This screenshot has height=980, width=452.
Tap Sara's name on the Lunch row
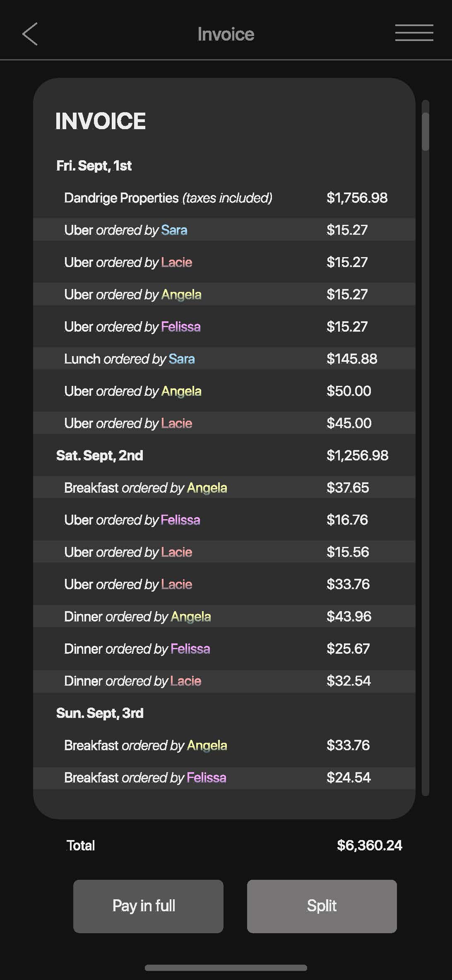[x=182, y=359]
